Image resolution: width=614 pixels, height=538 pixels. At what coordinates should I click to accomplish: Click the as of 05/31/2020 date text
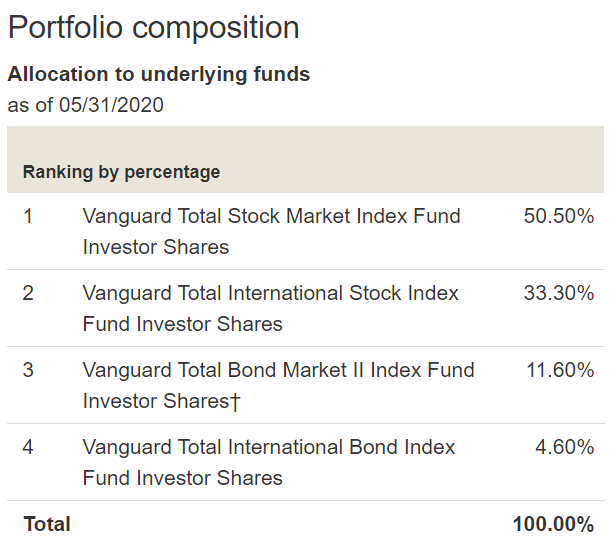(x=85, y=104)
